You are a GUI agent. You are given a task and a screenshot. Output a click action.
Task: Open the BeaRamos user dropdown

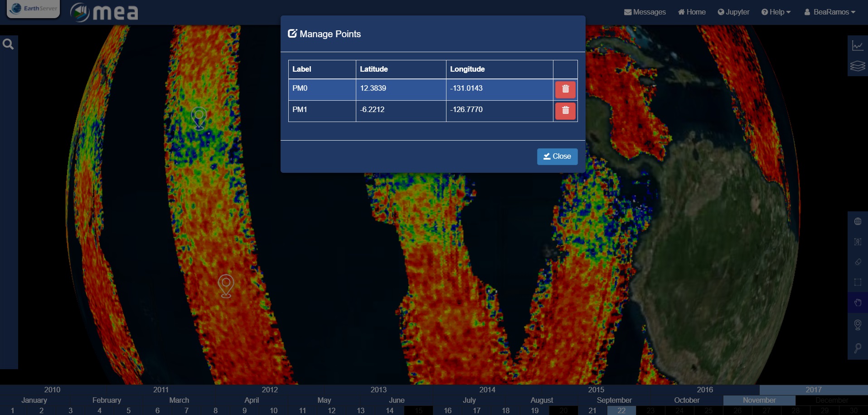(830, 12)
